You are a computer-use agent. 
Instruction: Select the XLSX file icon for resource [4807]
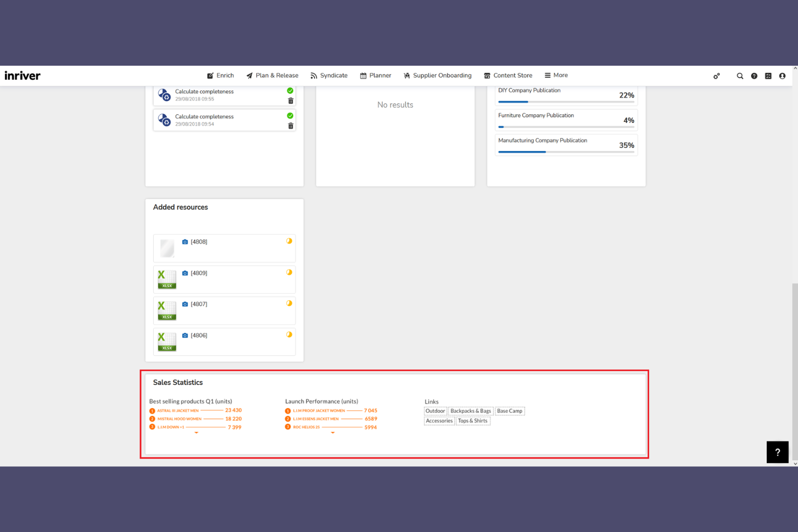167,310
